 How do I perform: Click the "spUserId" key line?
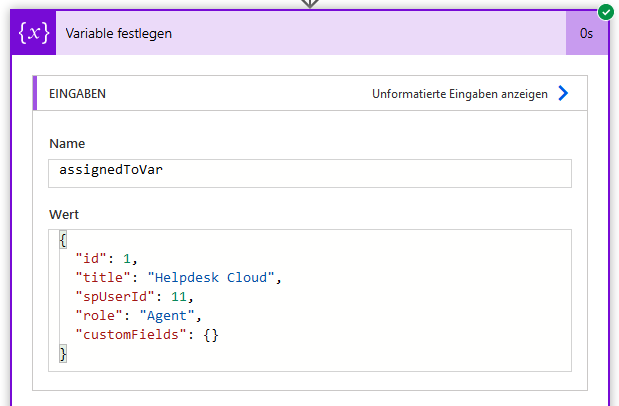click(114, 297)
